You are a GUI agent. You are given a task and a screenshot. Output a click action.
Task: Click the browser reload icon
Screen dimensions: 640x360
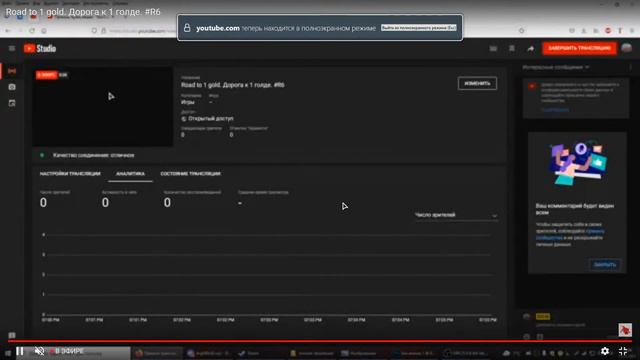click(32, 31)
